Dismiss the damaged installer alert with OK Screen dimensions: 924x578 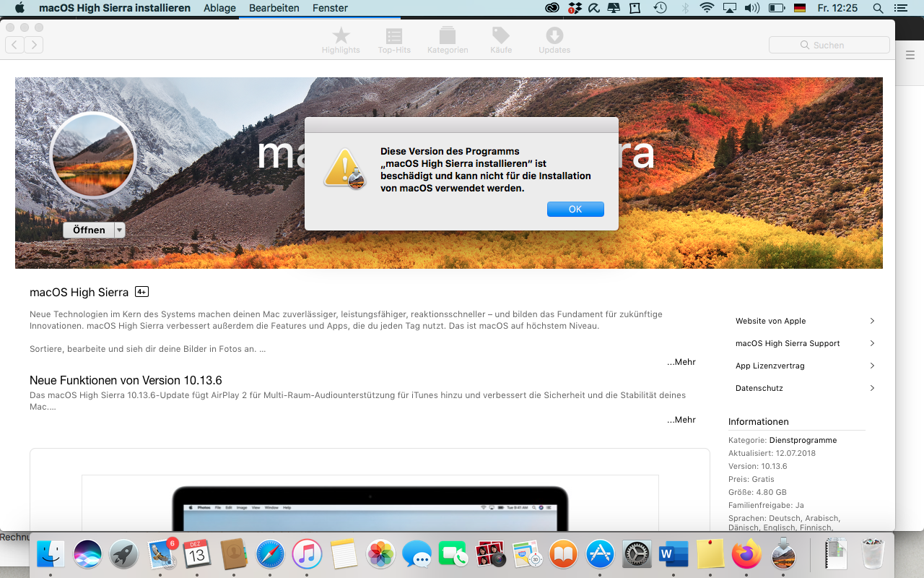coord(575,209)
